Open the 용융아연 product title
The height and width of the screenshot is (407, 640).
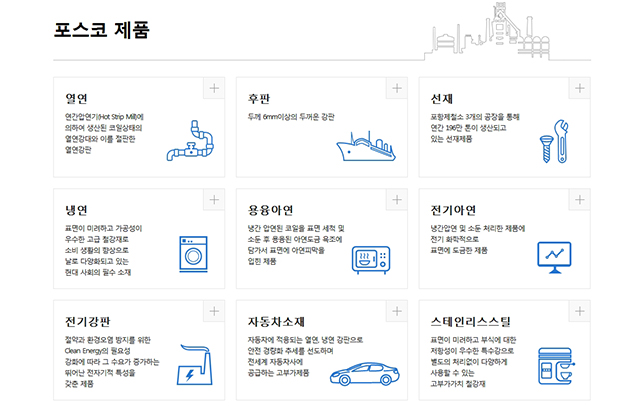coord(271,210)
